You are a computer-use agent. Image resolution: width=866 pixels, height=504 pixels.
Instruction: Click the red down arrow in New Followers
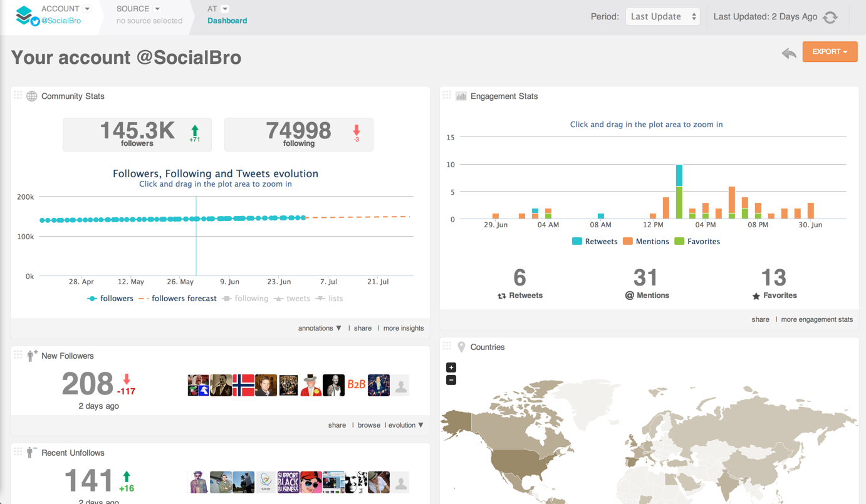coord(127,379)
